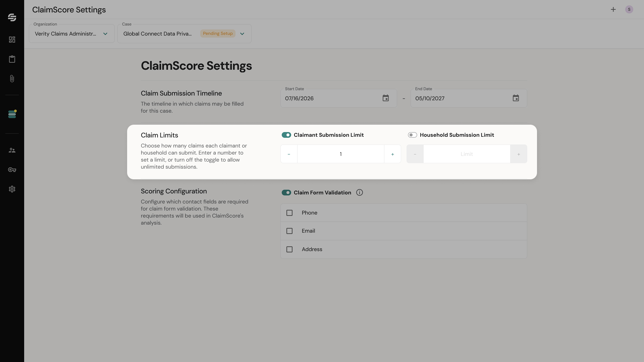644x362 pixels.
Task: Open the End Date calendar picker
Action: [516, 98]
